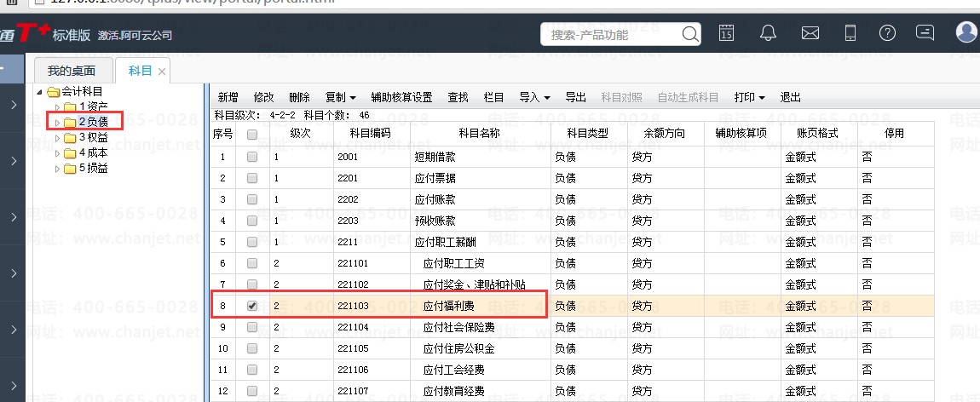Open the mail envelope icon
980x402 pixels.
[810, 33]
